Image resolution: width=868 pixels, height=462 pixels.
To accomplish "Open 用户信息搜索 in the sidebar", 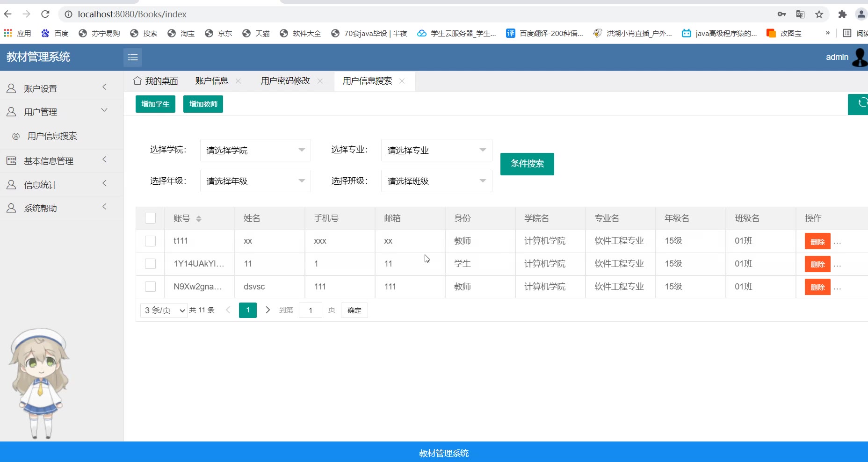I will (x=62, y=136).
